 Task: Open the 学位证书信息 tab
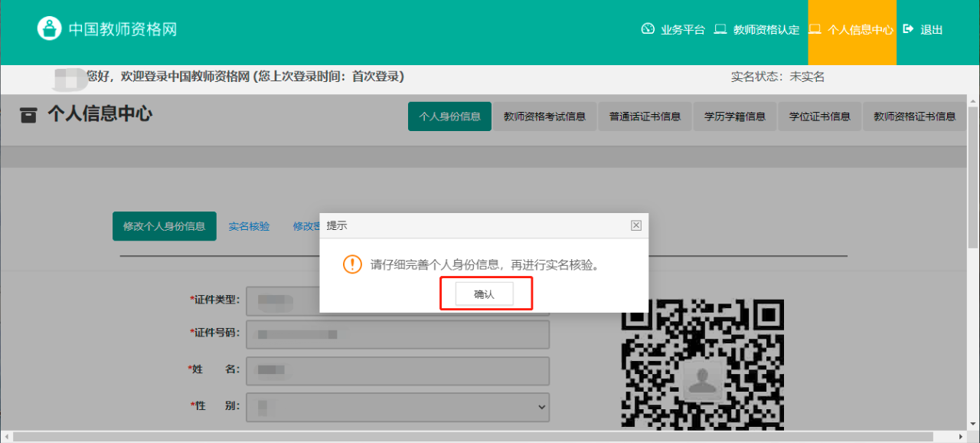point(819,116)
